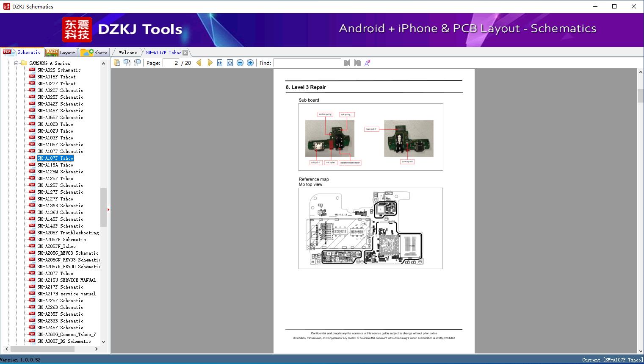Open SM-A055F Schematic
The height and width of the screenshot is (364, 644).
click(60, 117)
